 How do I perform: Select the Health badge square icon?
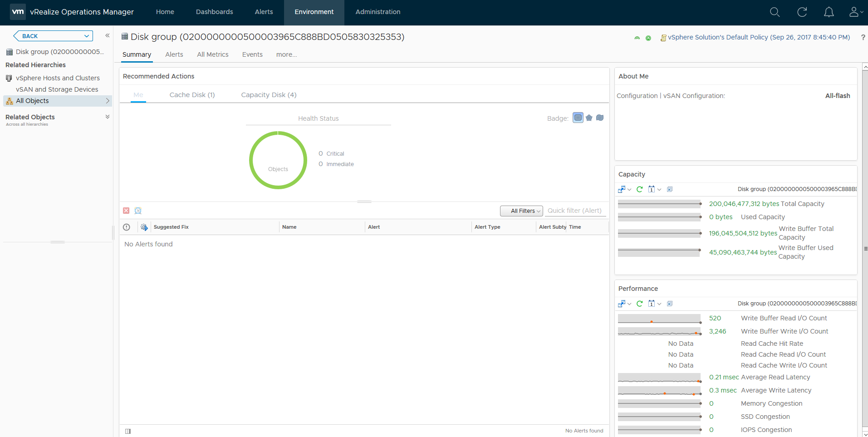tap(578, 118)
